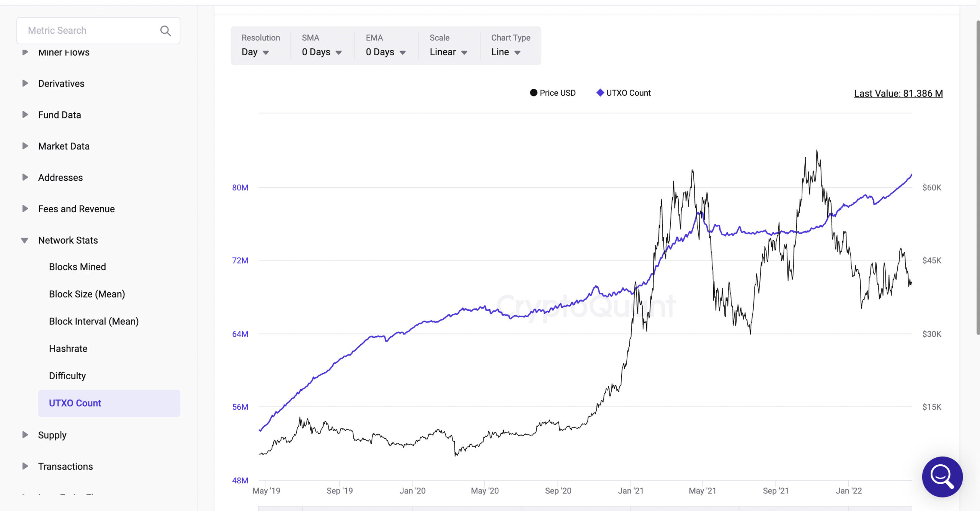Click the Jan '22 date label
This screenshot has width=980, height=511.
point(849,491)
